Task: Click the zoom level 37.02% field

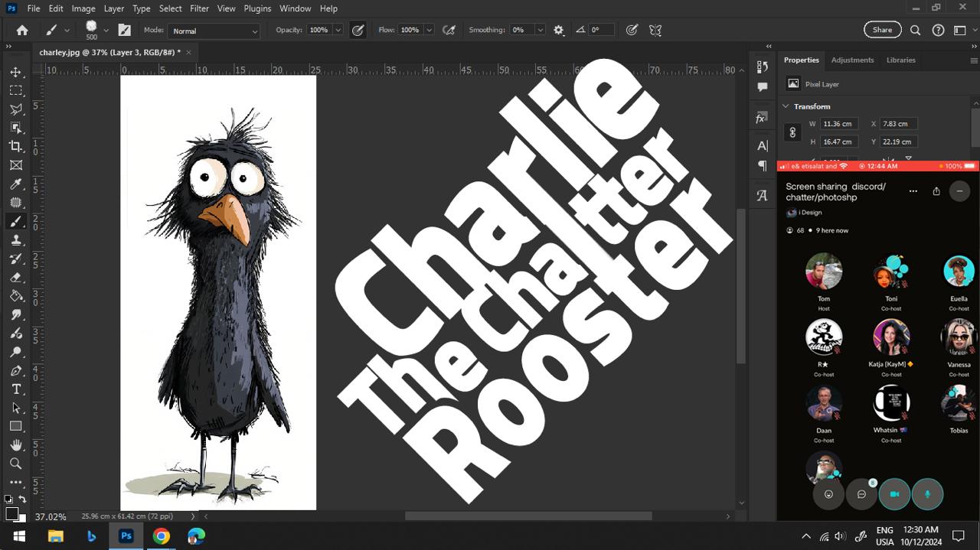Action: [51, 516]
